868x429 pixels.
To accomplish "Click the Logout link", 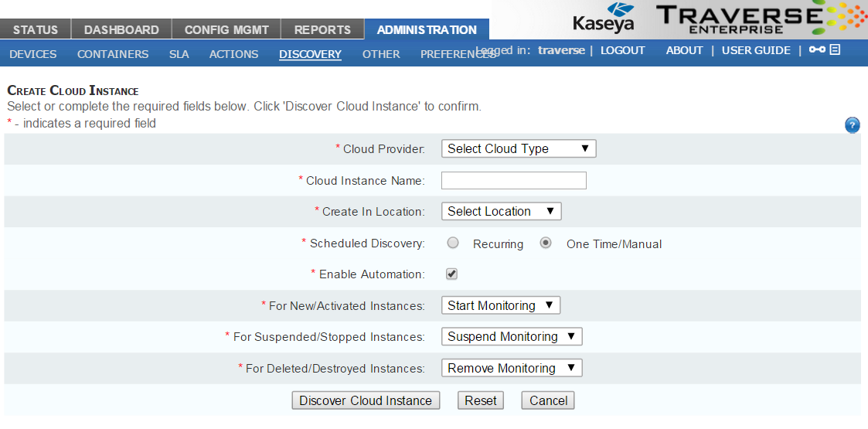I will click(622, 50).
